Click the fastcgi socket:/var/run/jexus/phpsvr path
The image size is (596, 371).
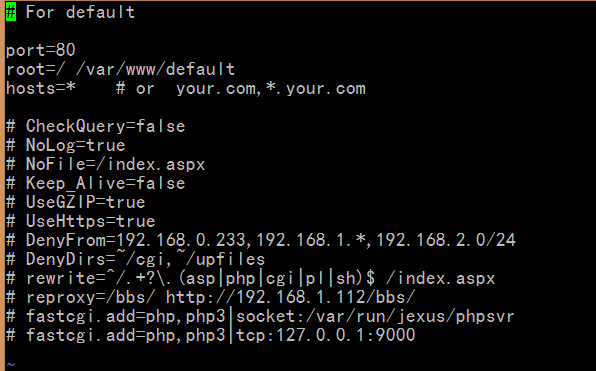[x=375, y=316]
